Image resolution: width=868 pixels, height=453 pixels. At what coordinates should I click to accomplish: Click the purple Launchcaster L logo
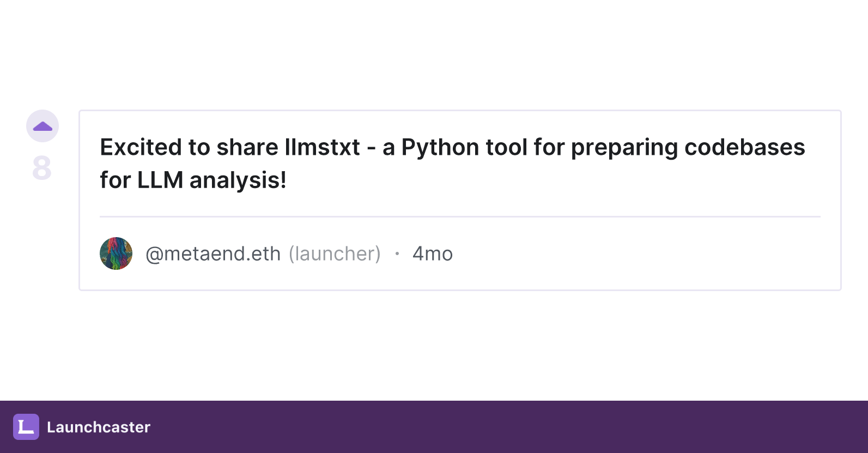point(26,427)
